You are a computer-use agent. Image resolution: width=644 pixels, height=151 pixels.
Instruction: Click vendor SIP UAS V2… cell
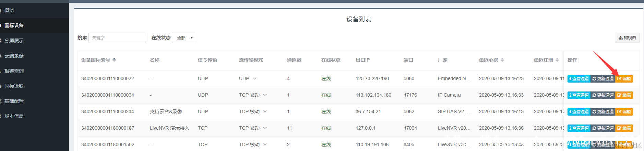point(454,111)
